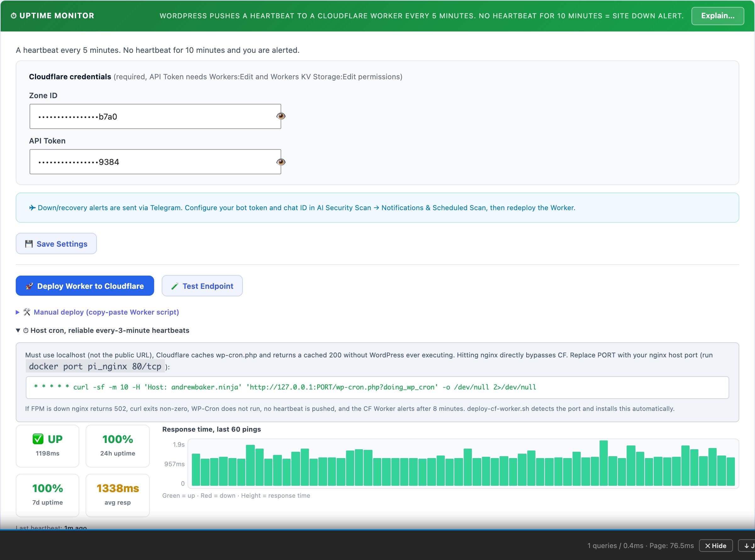Click the curl cron command code box
The width and height of the screenshot is (755, 560).
[377, 388]
